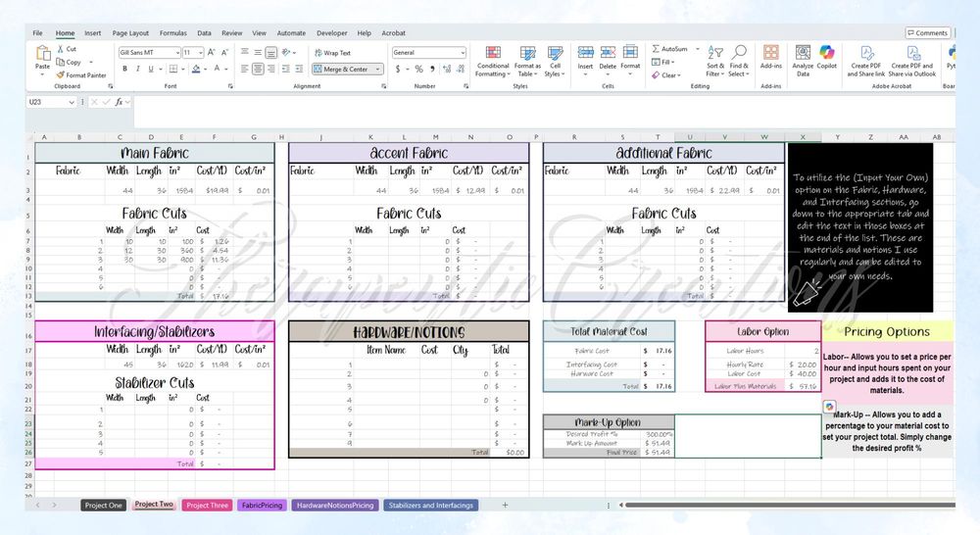Open Analyze Data
This screenshot has height=535, width=980.
point(804,60)
